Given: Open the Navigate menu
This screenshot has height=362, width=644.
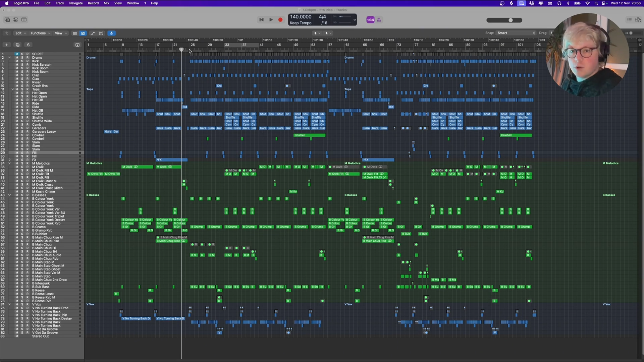Looking at the screenshot, I should click(x=76, y=3).
